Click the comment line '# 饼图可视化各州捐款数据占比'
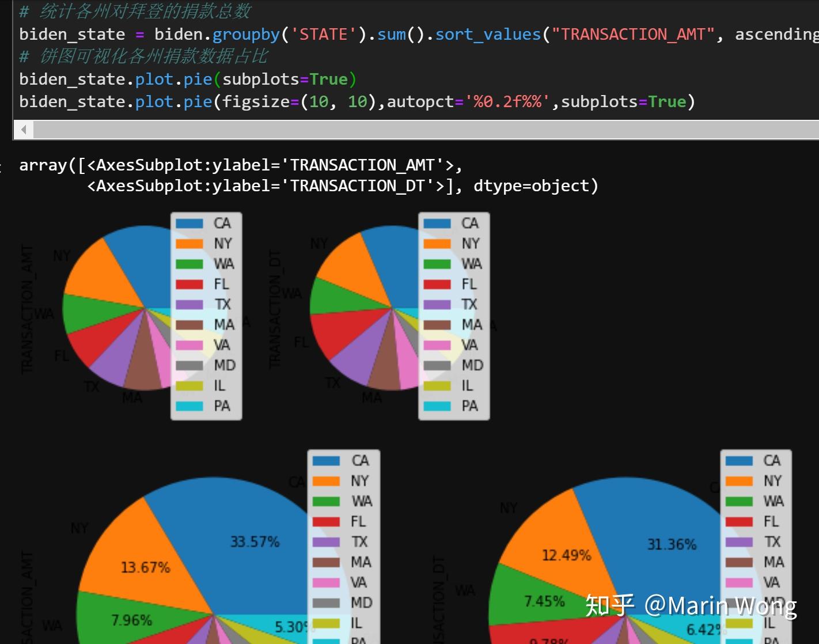This screenshot has width=819, height=644. (143, 56)
